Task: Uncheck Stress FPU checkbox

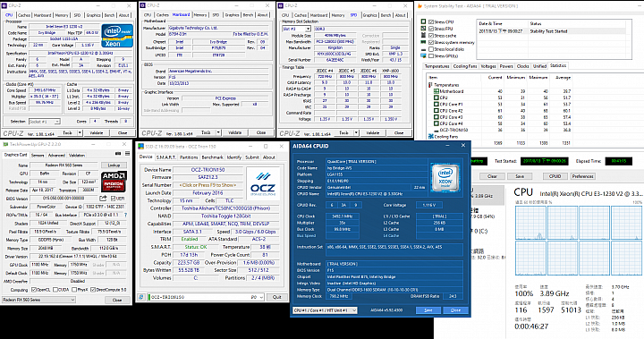Action: pos(431,29)
